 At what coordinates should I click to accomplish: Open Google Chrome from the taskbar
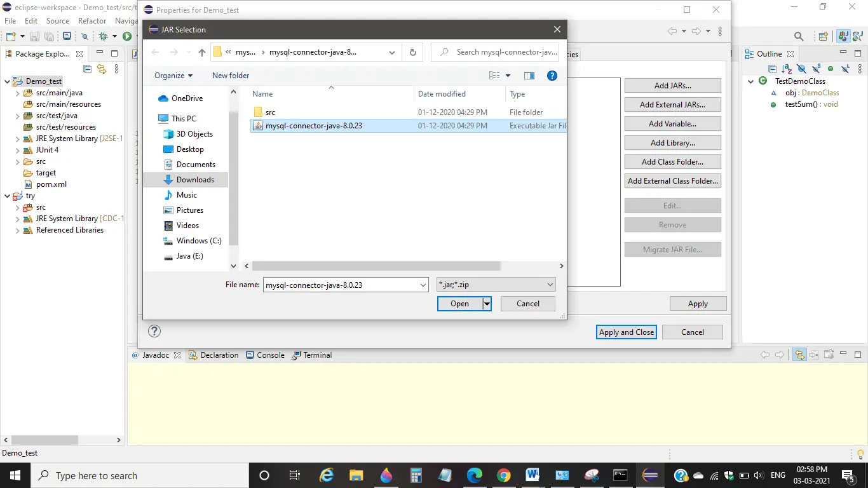click(503, 475)
